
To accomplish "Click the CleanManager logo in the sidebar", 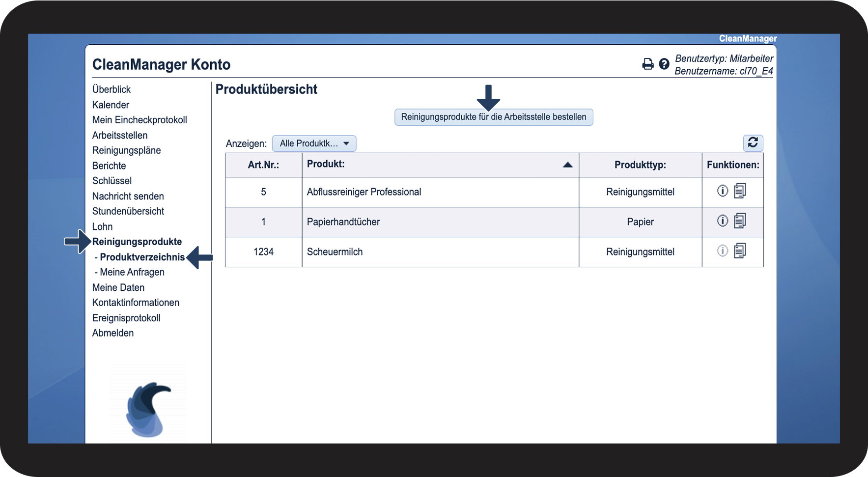I will click(148, 409).
